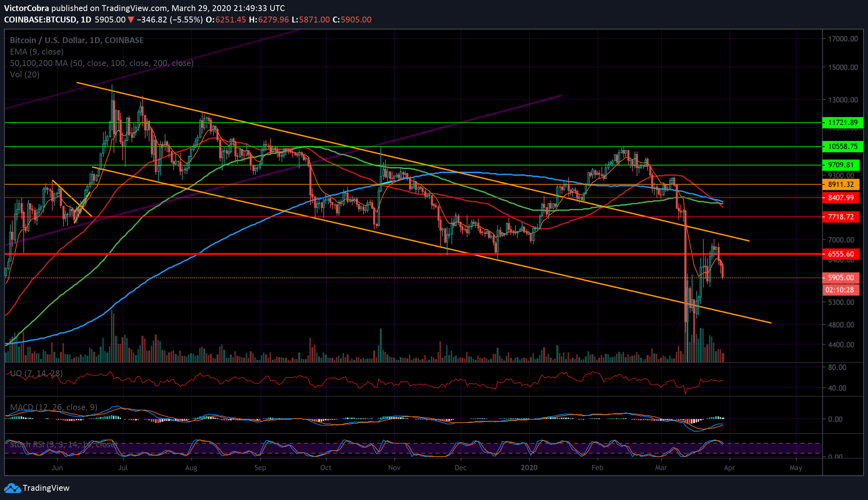Click the Dec label on the time axis
Screen dimensions: 868x500
(x=461, y=468)
